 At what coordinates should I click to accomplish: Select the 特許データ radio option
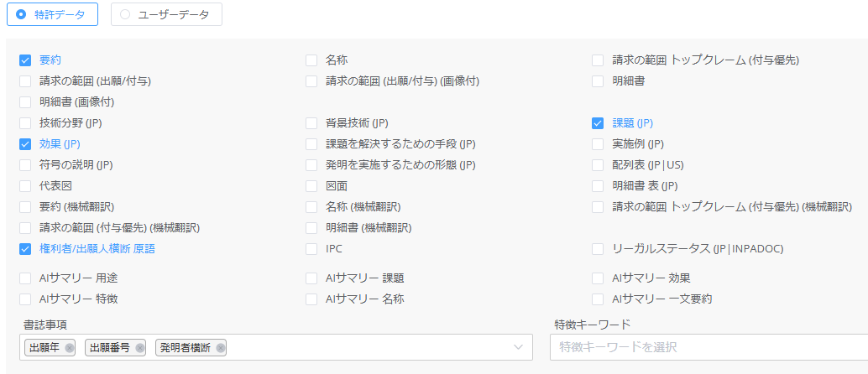22,14
